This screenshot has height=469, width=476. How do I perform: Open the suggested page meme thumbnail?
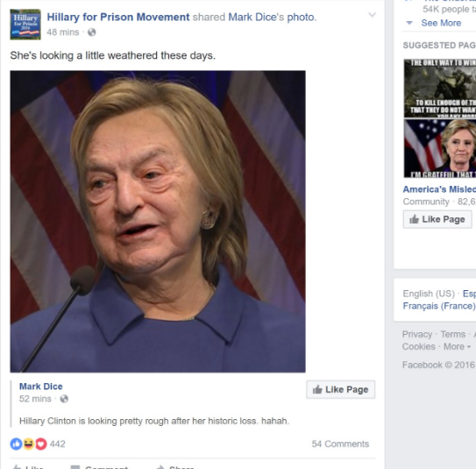[440, 118]
